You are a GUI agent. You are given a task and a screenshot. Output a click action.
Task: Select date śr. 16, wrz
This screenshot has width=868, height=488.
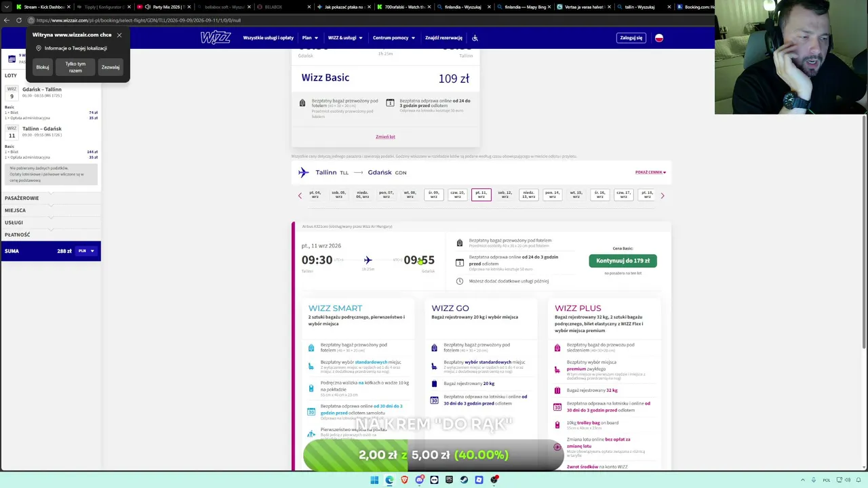coord(599,195)
